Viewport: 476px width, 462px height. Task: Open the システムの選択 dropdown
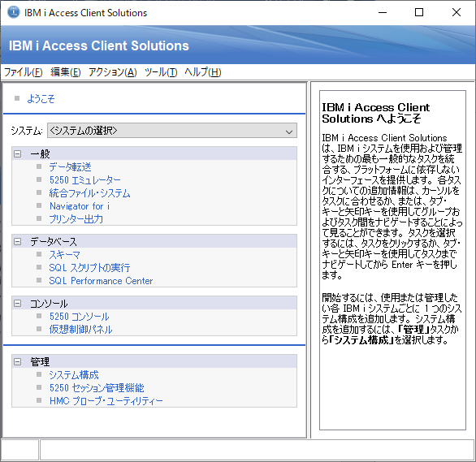pos(172,131)
